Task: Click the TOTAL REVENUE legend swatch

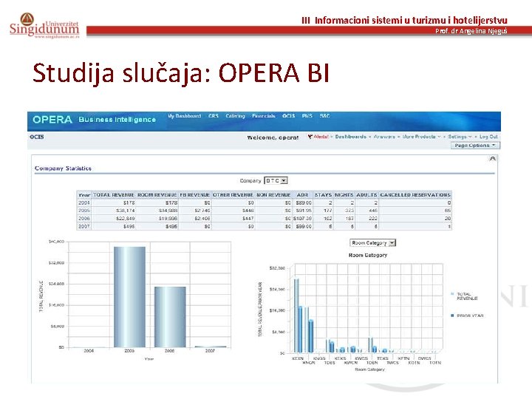Action: (452, 294)
